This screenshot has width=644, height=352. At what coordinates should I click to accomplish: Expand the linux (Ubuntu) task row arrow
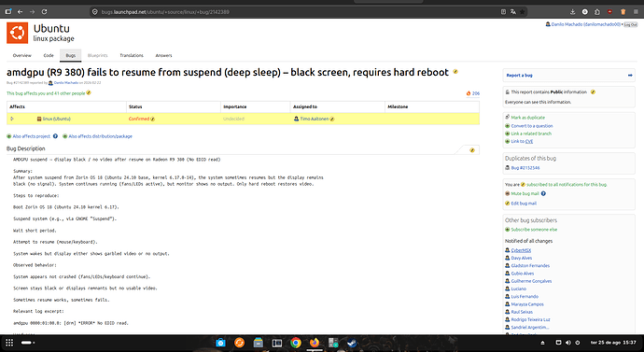[12, 119]
